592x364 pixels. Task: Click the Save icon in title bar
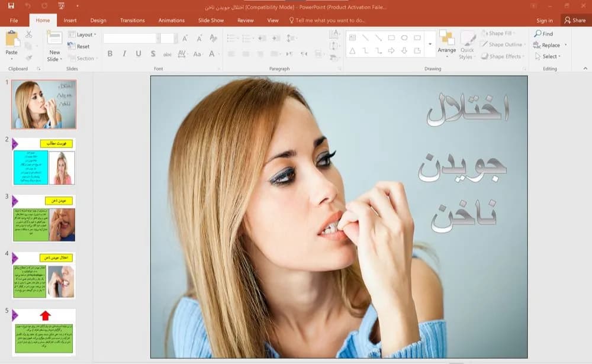pos(11,6)
